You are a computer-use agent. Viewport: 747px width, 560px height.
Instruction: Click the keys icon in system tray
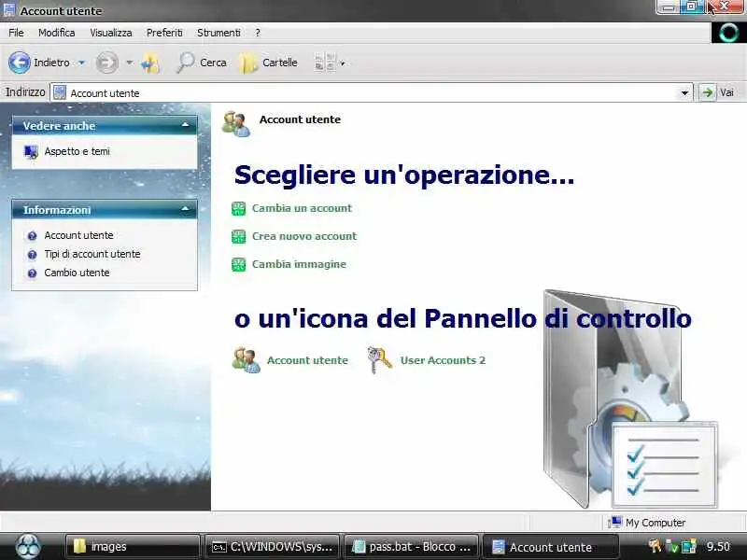pyautogui.click(x=656, y=546)
